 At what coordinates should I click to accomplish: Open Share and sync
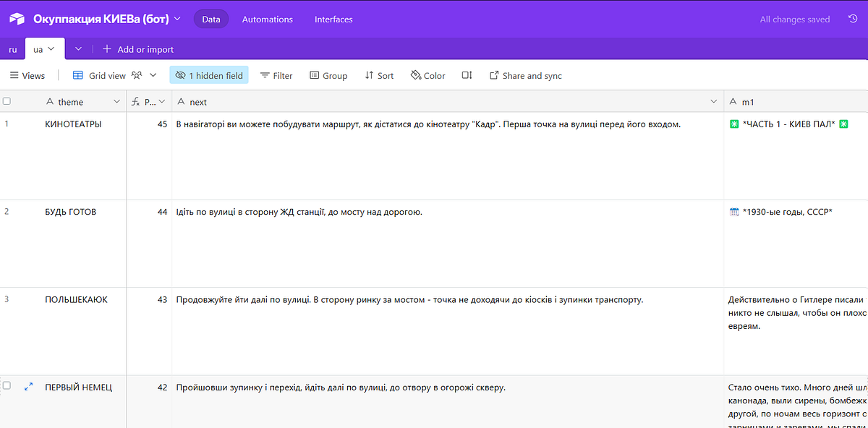click(x=526, y=75)
